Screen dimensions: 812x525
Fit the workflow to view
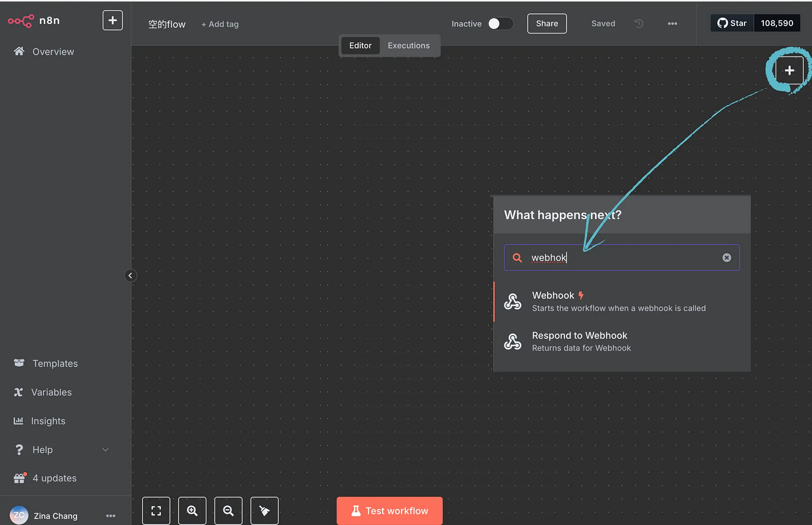[156, 511]
